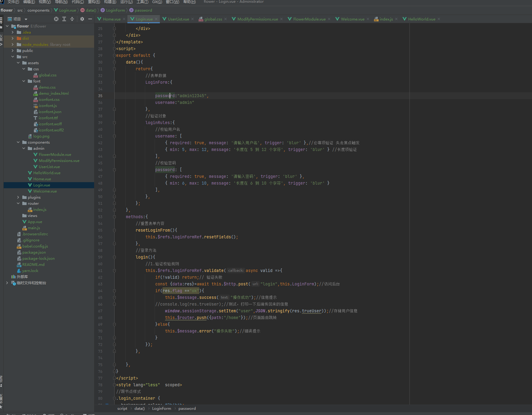Open the Git(G) menu
This screenshot has height=415, width=532.
[157, 2]
